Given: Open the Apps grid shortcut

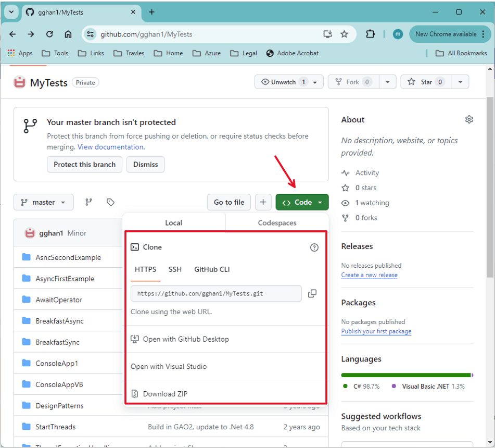Looking at the screenshot, I should [x=20, y=53].
